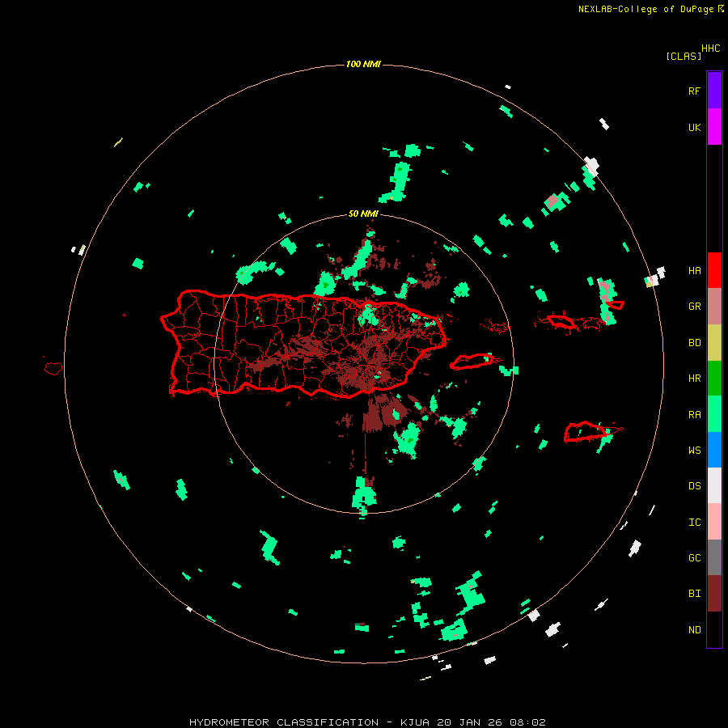
Task: Select the GR dusty-pink legend swatch
Action: (x=714, y=307)
